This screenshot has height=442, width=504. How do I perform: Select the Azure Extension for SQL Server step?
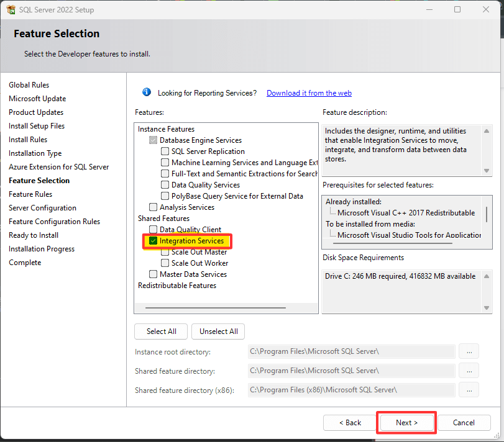tap(59, 167)
